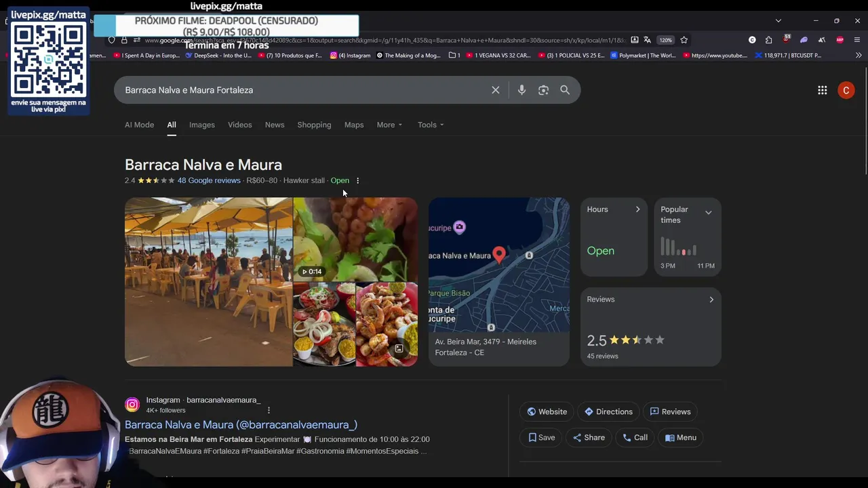The image size is (868, 488).
Task: Open the Reviews card arrow
Action: [711, 300]
